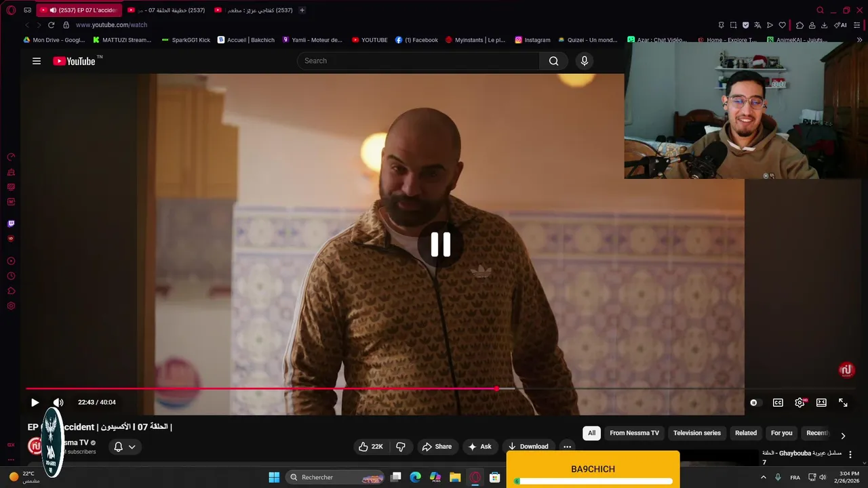Go forward in browser history
The height and width of the screenshot is (488, 868).
click(x=39, y=25)
